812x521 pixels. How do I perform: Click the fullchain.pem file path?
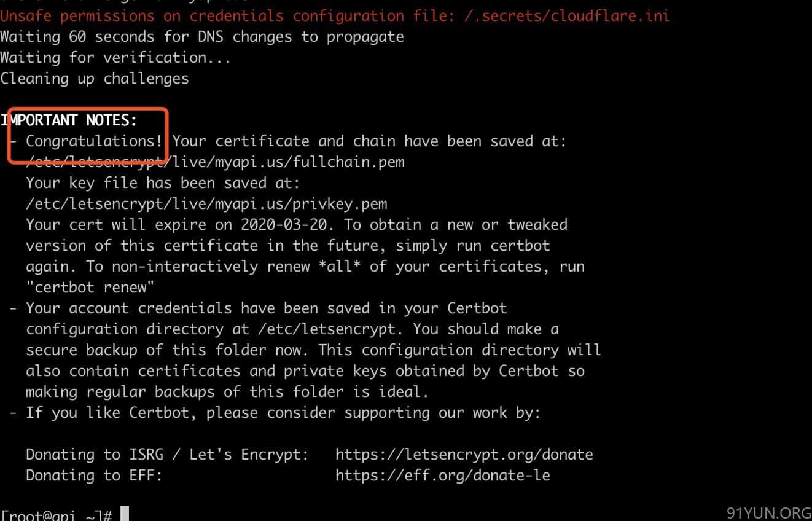tap(215, 162)
